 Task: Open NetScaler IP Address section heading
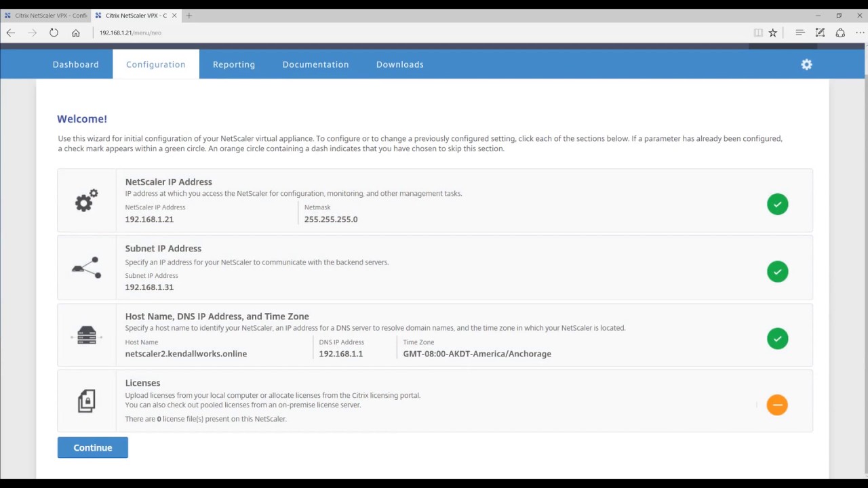click(169, 182)
